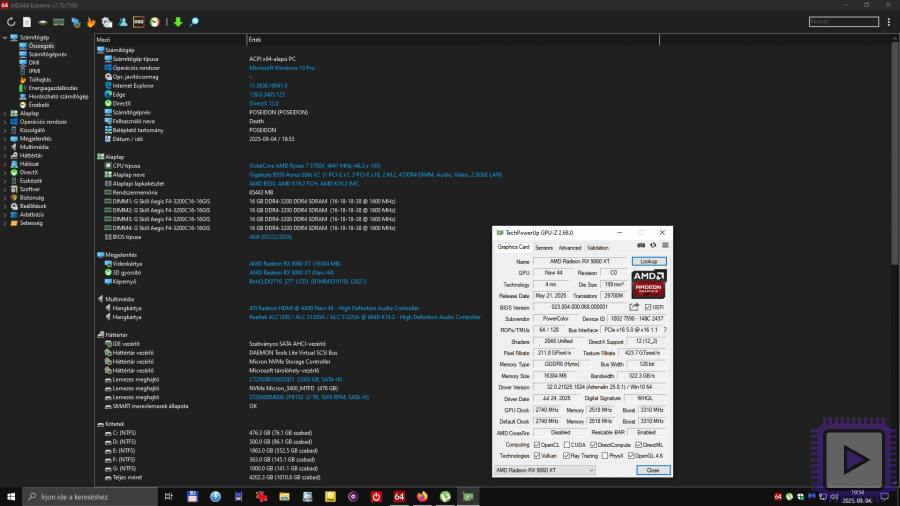
Task: Open the OctalCore AMD Ryzen 7 CPU link
Action: coord(315,166)
